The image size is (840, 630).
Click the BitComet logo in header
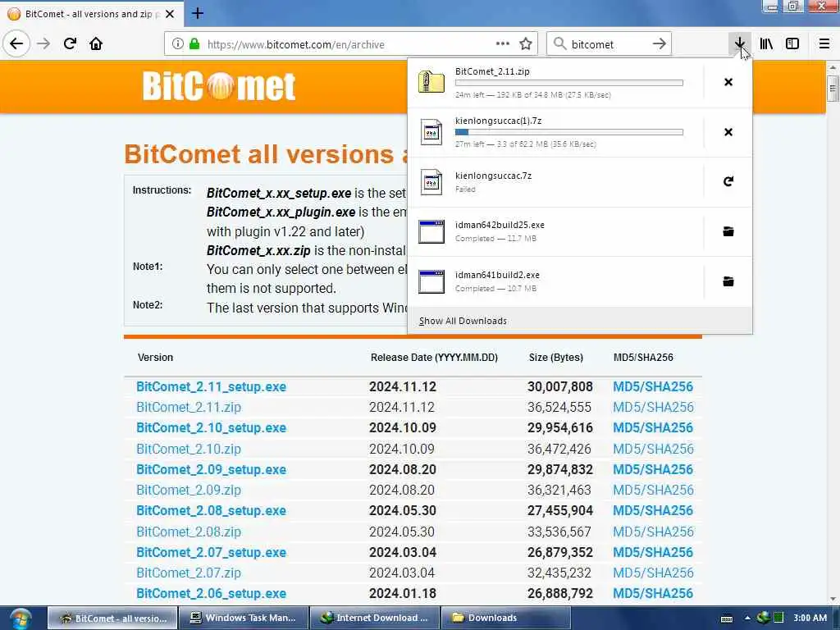[218, 86]
